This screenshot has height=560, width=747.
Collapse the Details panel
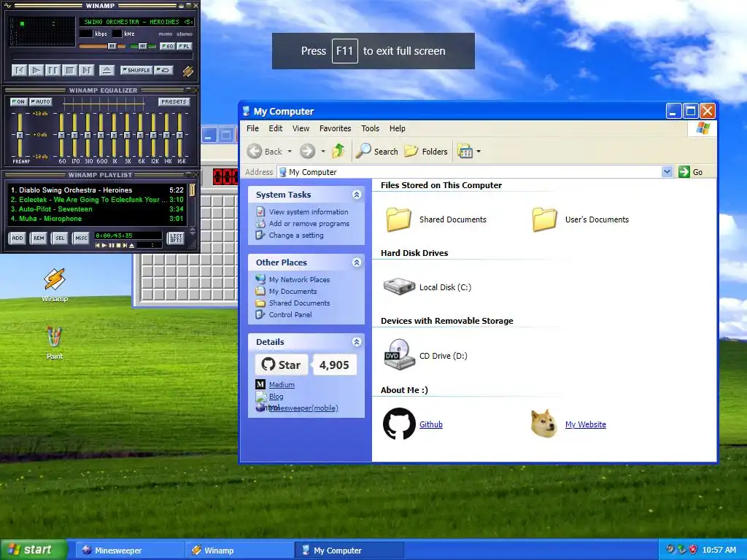[x=356, y=342]
